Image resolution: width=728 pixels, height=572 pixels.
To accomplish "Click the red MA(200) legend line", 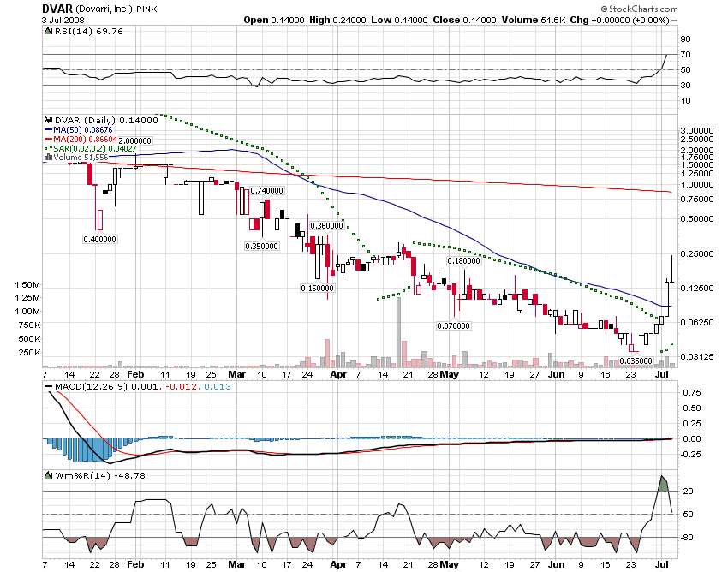I will point(48,140).
